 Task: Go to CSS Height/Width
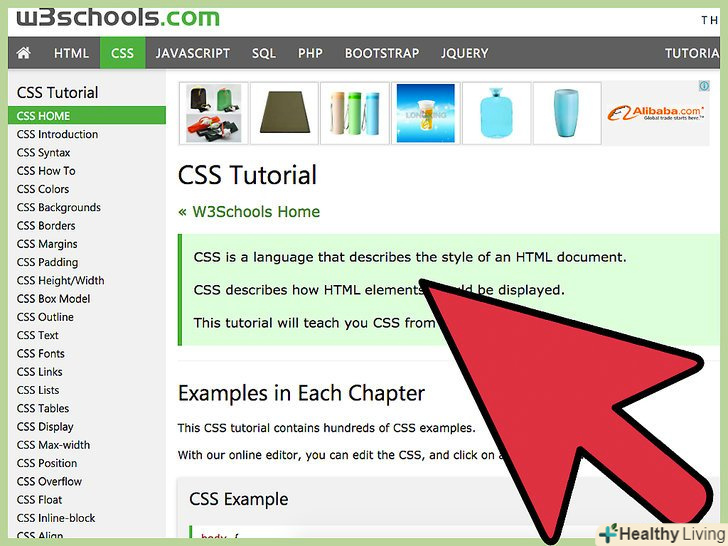[x=60, y=280]
